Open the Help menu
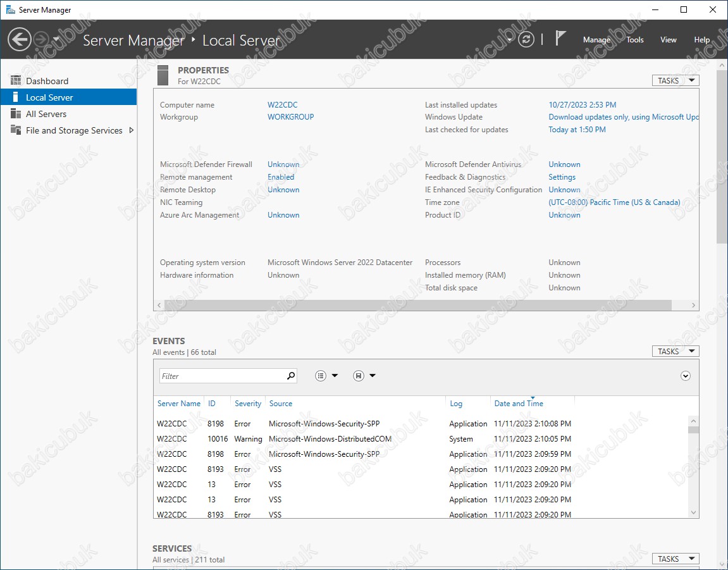The image size is (728, 570). 701,40
